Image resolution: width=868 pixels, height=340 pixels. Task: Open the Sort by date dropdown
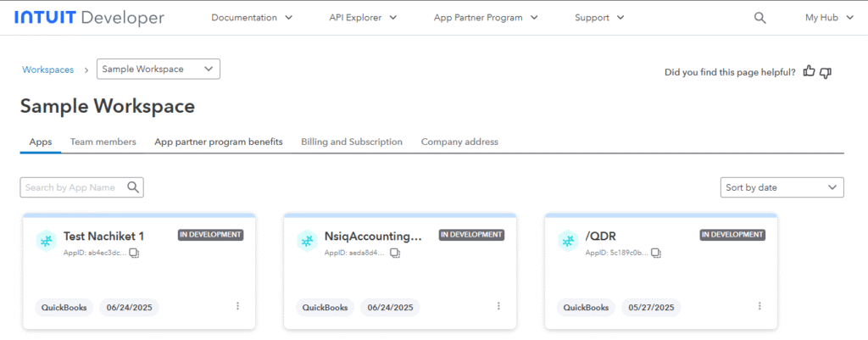tap(782, 187)
